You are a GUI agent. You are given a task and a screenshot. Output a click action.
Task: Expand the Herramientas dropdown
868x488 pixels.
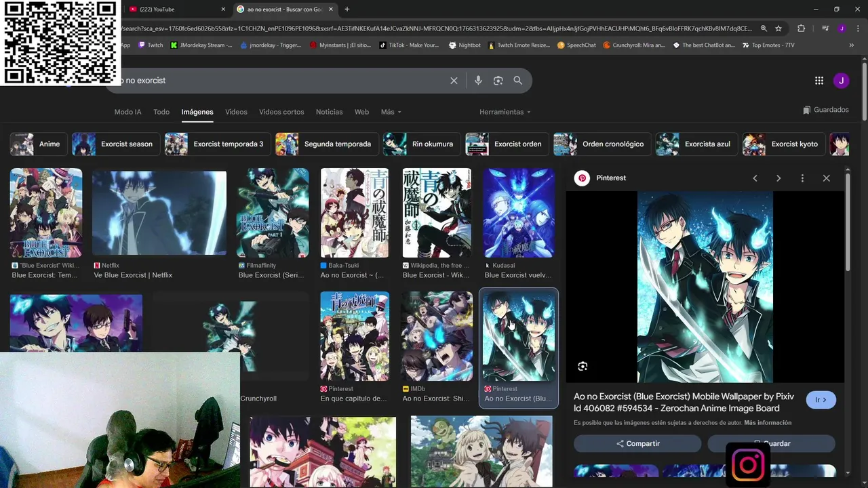point(505,112)
